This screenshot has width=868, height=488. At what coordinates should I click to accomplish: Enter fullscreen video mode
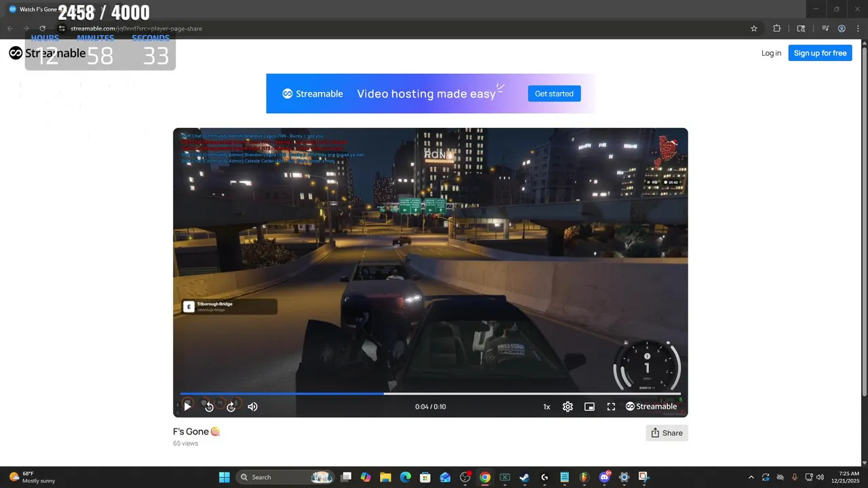pos(611,407)
